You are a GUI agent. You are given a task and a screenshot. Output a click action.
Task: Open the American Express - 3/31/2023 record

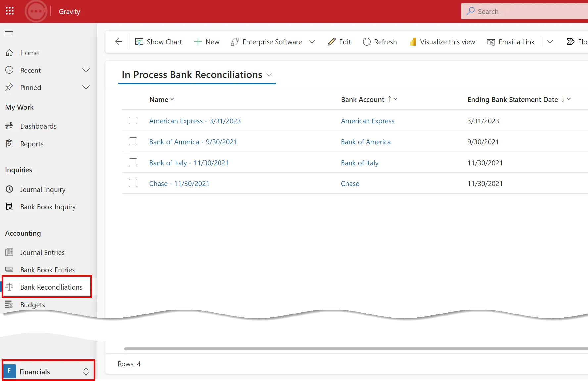(195, 121)
